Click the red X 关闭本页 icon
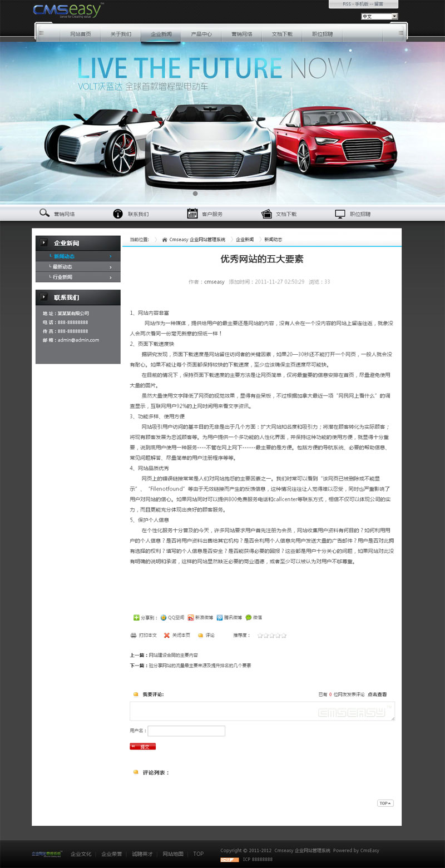 (x=166, y=635)
